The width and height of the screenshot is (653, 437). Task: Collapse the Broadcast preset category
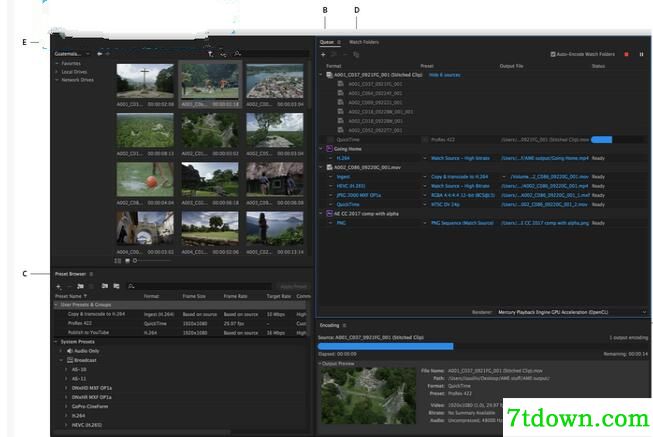(x=61, y=360)
